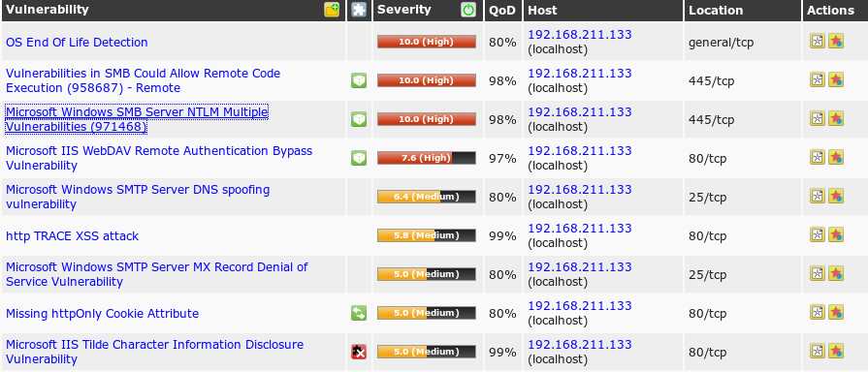The image size is (868, 372).
Task: Click the 7.6 (High) severity bar
Action: (427, 158)
